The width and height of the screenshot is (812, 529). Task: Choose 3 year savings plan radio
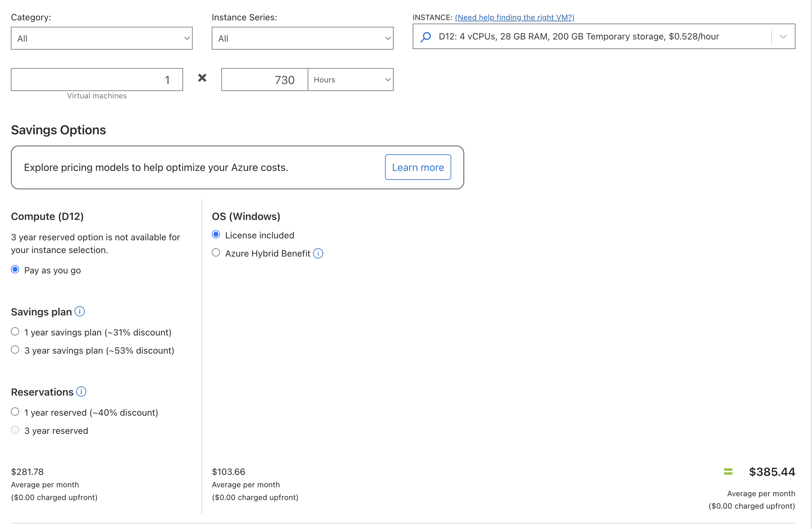point(15,349)
